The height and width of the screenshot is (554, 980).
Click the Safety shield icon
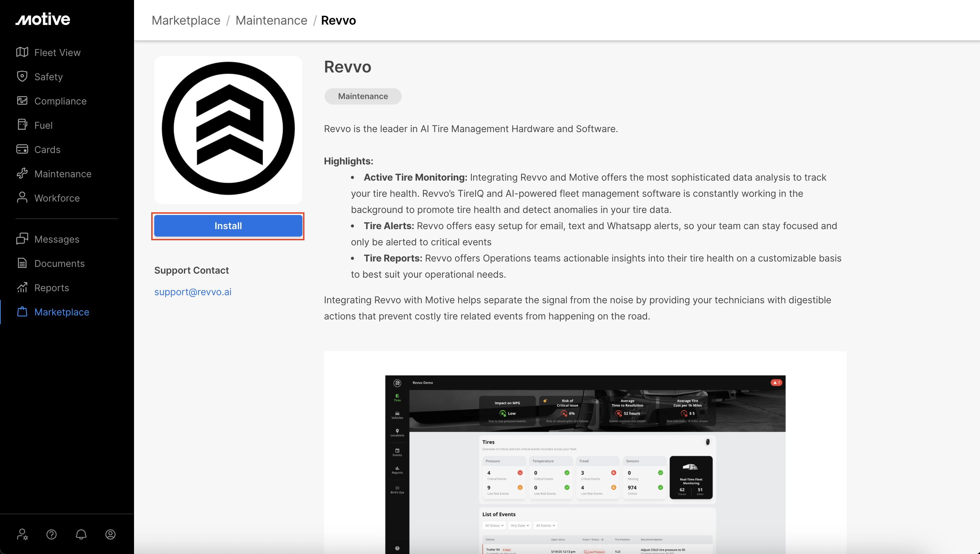tap(22, 76)
